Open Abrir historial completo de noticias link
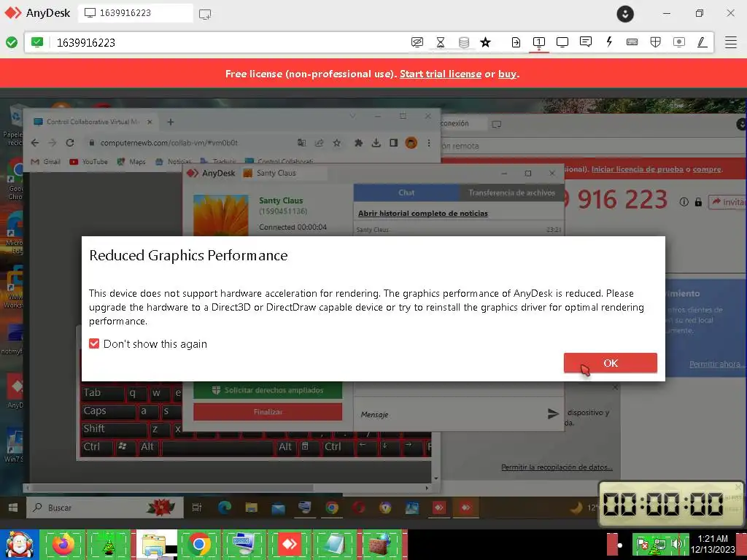Viewport: 747px width, 560px height. [423, 214]
